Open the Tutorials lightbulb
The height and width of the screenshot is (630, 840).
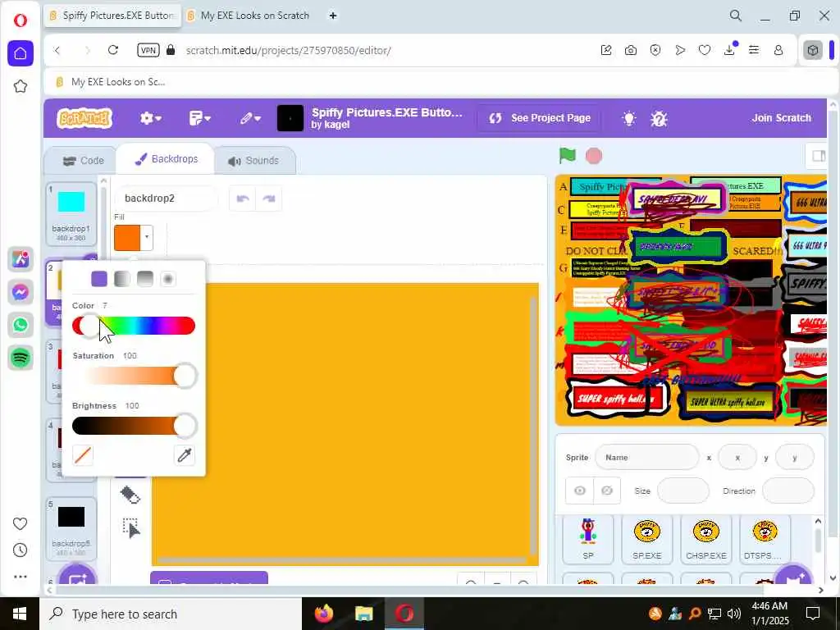(x=629, y=118)
